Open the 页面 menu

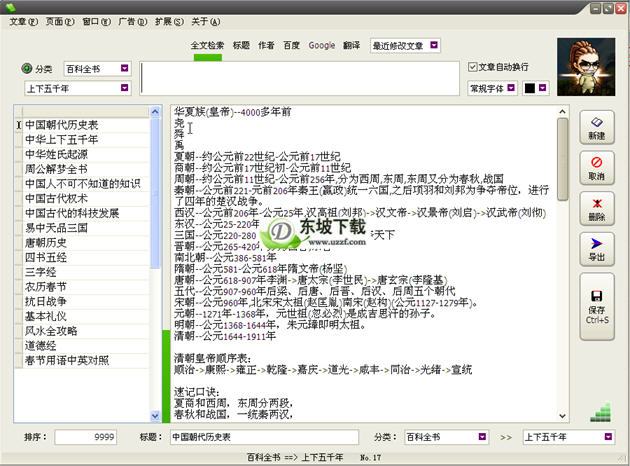[x=60, y=22]
